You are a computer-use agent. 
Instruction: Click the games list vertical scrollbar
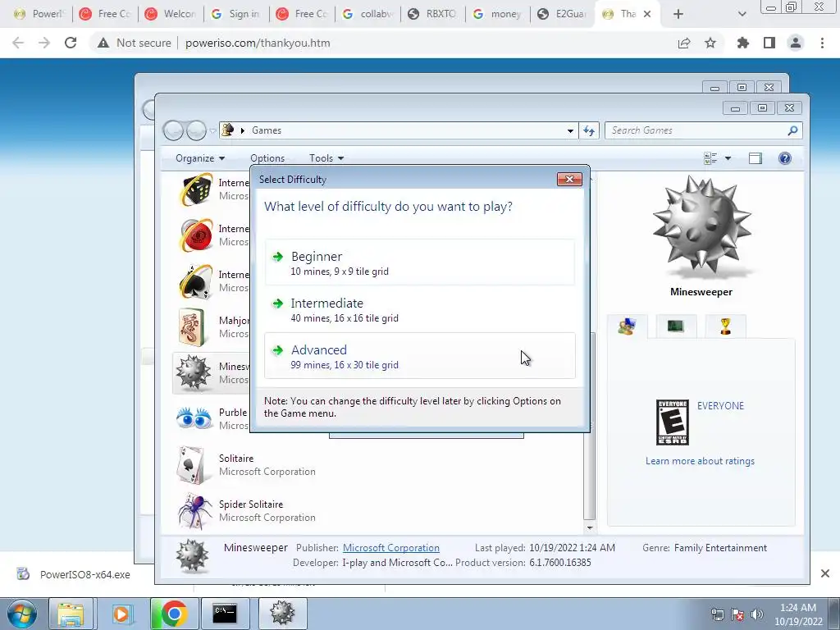(589, 426)
